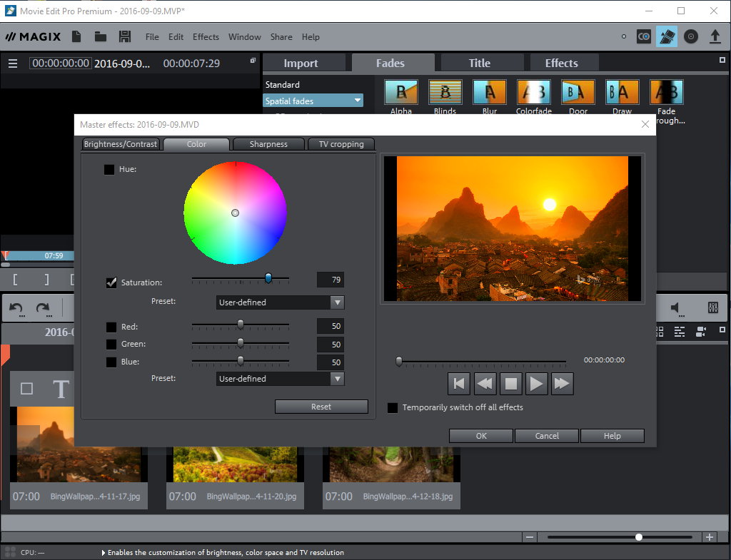Stop the dialog preview playback
Viewport: 731px width, 560px height.
point(511,383)
